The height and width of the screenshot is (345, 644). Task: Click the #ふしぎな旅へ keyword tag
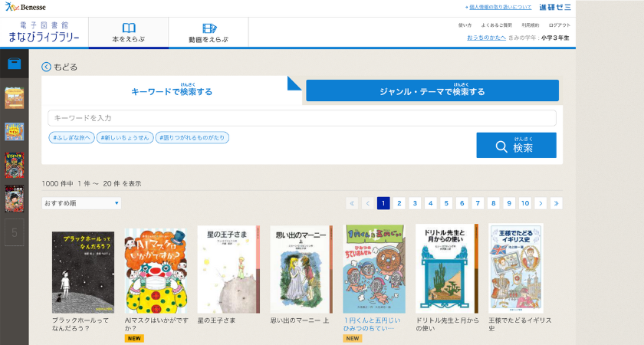coord(71,138)
